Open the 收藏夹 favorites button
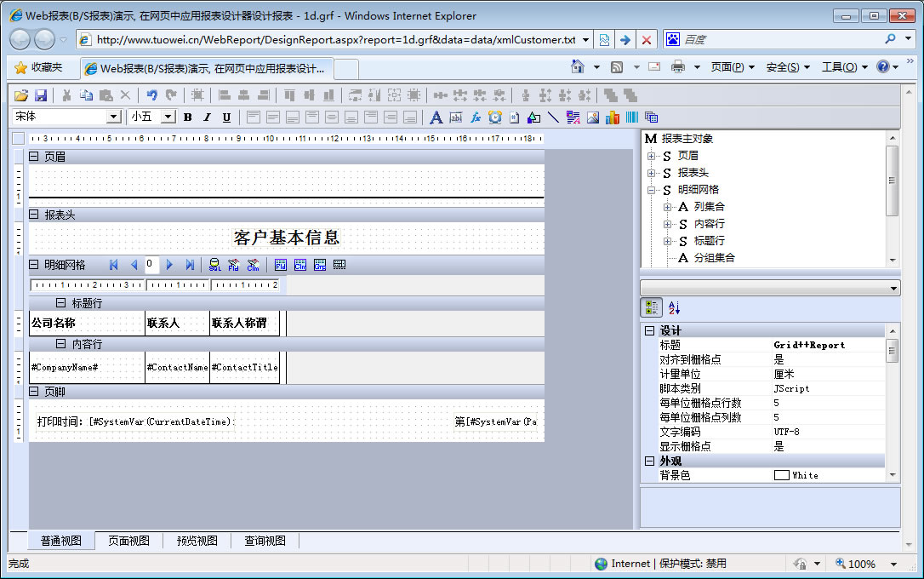Viewport: 924px width, 579px height. coord(38,67)
